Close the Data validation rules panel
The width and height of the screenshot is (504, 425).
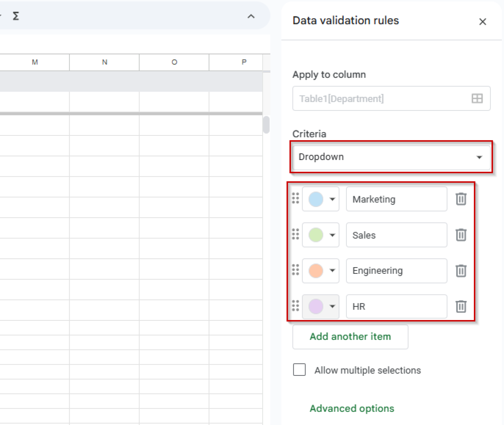click(x=483, y=22)
